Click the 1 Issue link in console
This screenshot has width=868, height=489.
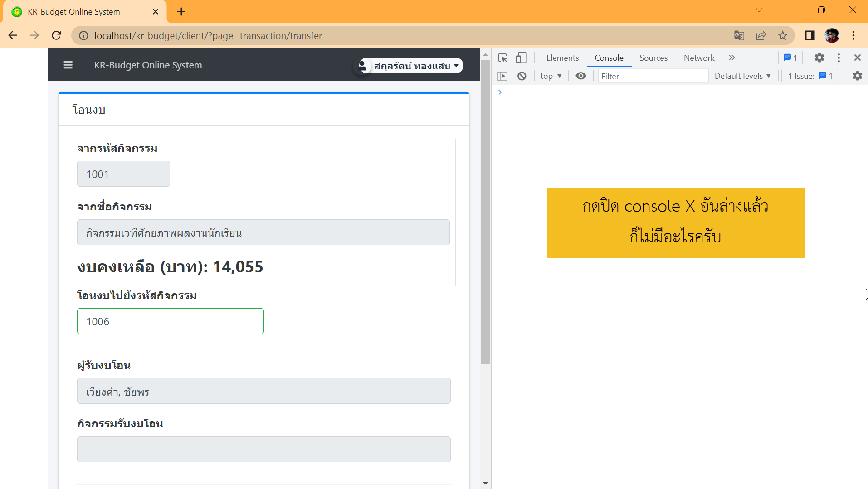pyautogui.click(x=810, y=76)
